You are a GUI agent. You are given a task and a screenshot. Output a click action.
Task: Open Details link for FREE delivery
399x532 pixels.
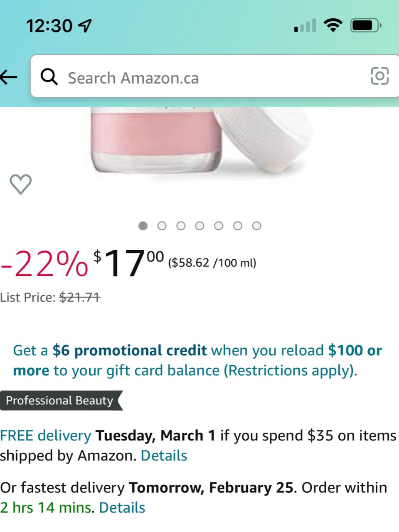[x=164, y=456]
